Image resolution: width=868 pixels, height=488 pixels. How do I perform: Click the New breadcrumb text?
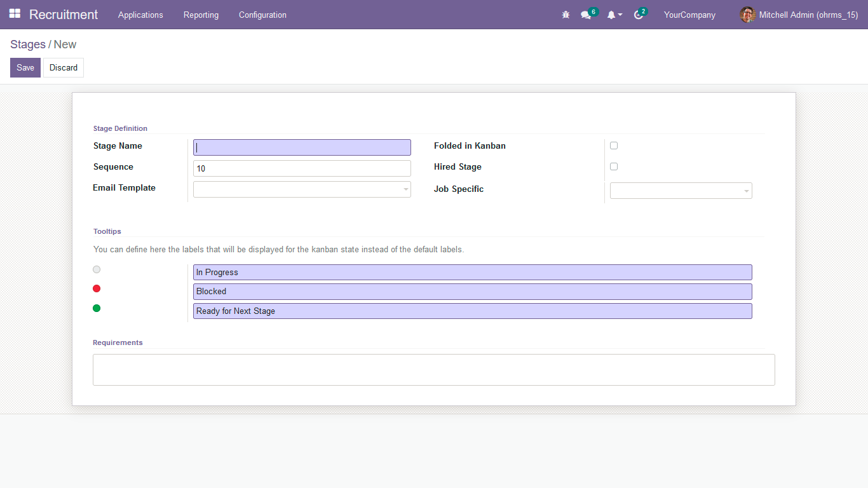point(65,44)
